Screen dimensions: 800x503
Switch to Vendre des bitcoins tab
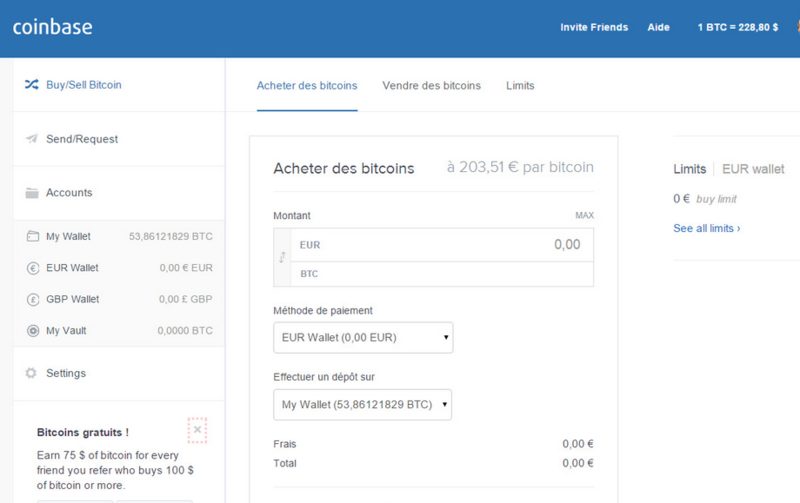432,86
